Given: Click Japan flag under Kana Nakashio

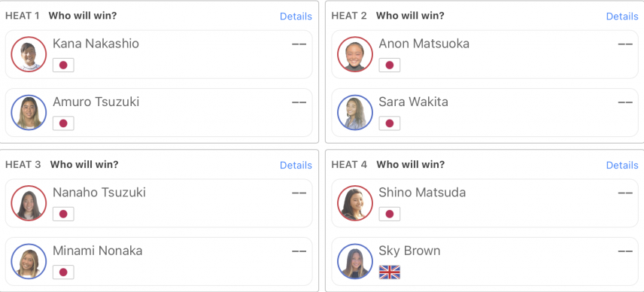Looking at the screenshot, I should [x=63, y=65].
